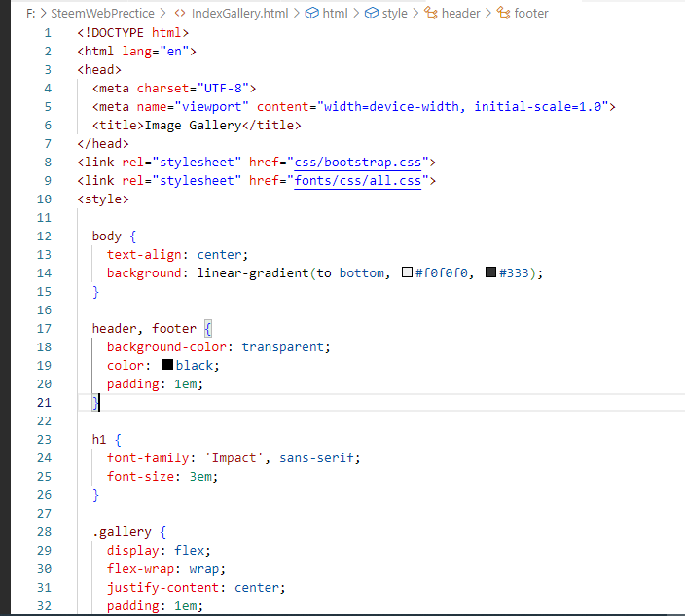Expand chevron after F: breadcrumb
Viewport: 685px width, 616px height.
pyautogui.click(x=43, y=13)
